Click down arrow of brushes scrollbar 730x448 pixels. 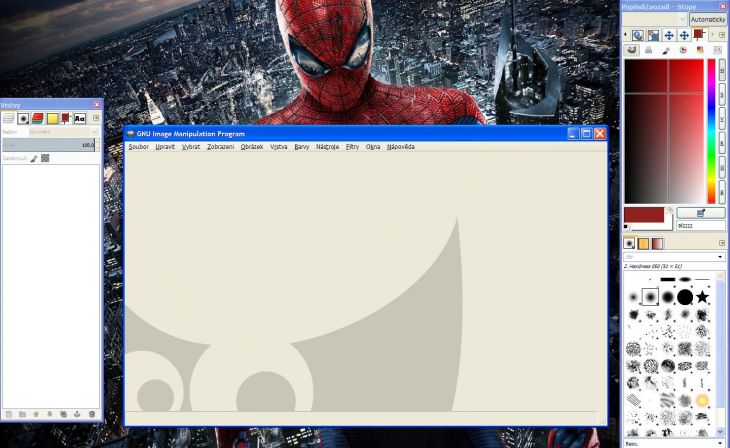click(721, 433)
